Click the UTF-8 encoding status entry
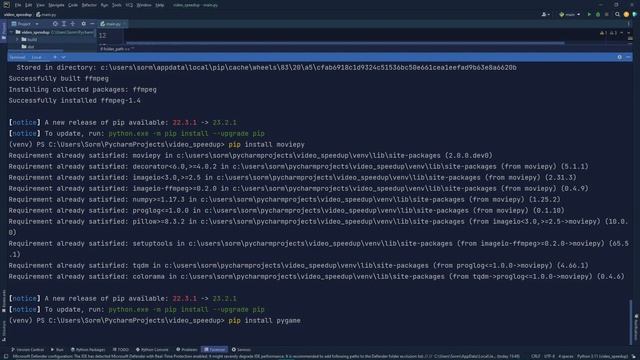The height and width of the screenshot is (360, 640). click(549, 356)
